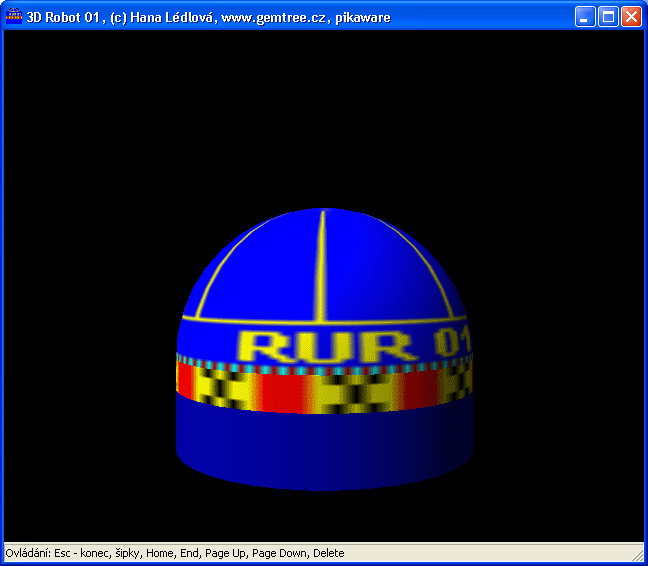The image size is (648, 566).
Task: Click the horizontal yellow stripe above RUR text
Action: (300, 322)
